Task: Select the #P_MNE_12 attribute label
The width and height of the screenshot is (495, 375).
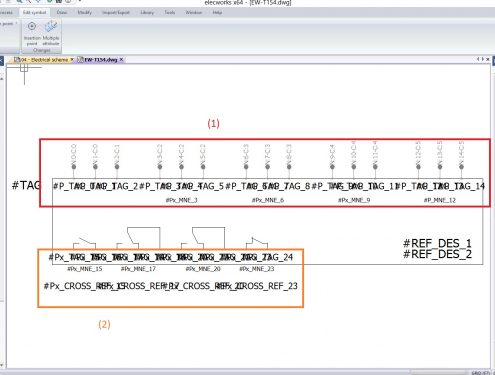Action: pos(439,200)
